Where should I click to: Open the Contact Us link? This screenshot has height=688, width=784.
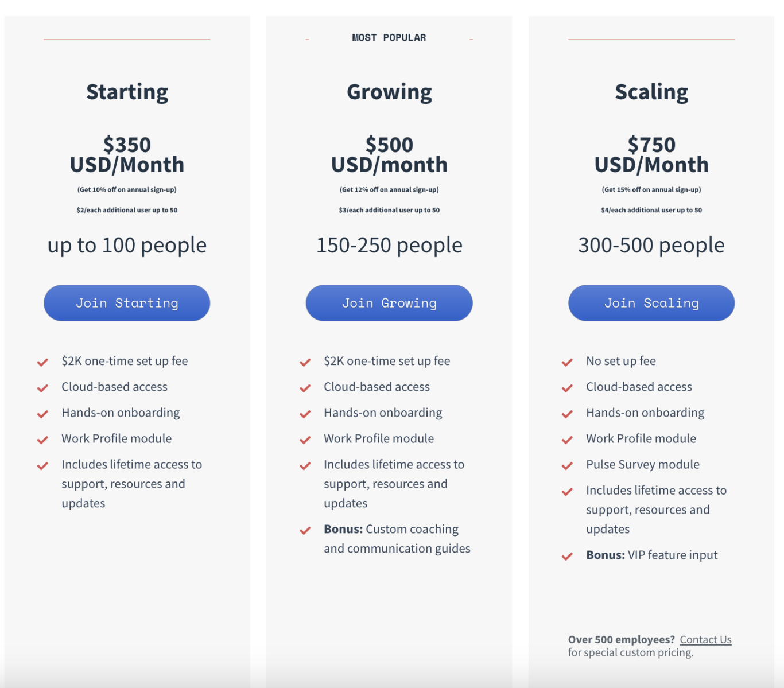click(705, 639)
